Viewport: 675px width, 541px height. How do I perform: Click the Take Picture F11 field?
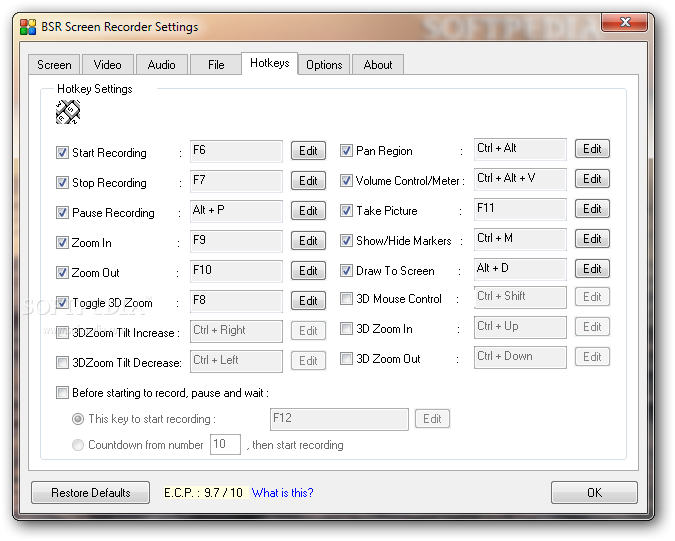click(520, 209)
